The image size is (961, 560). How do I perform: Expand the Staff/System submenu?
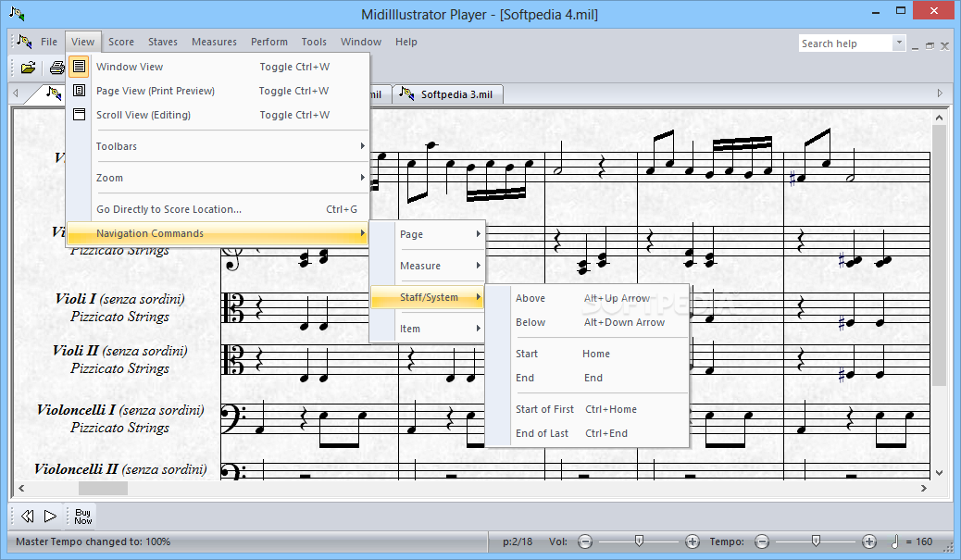pos(427,297)
